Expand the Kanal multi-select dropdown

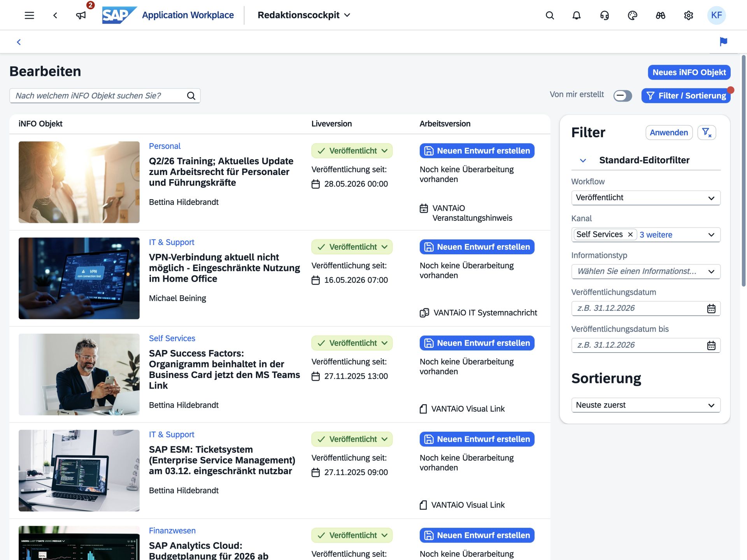point(711,234)
